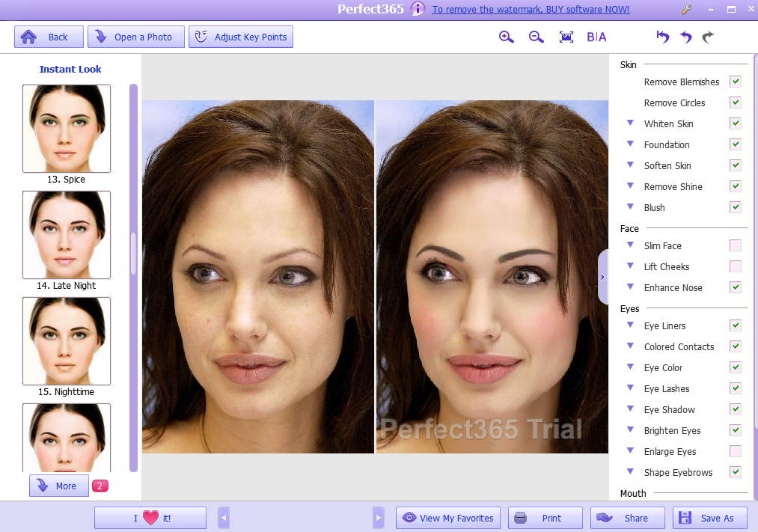This screenshot has height=532, width=758.
Task: Select the 13. Spice look thumbnail
Action: (x=67, y=129)
